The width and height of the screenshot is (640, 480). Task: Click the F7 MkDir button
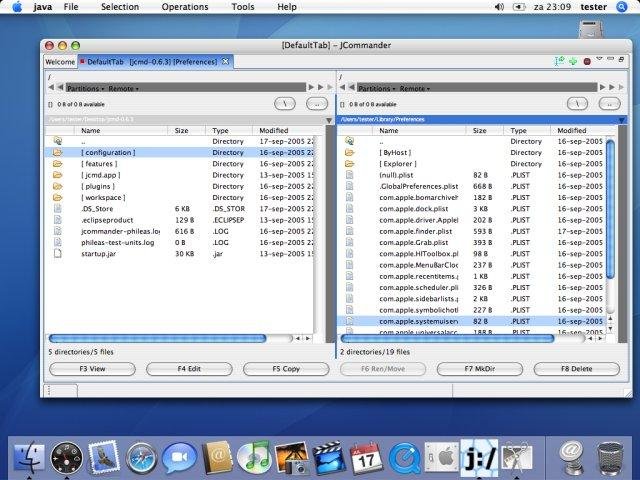pyautogui.click(x=478, y=369)
